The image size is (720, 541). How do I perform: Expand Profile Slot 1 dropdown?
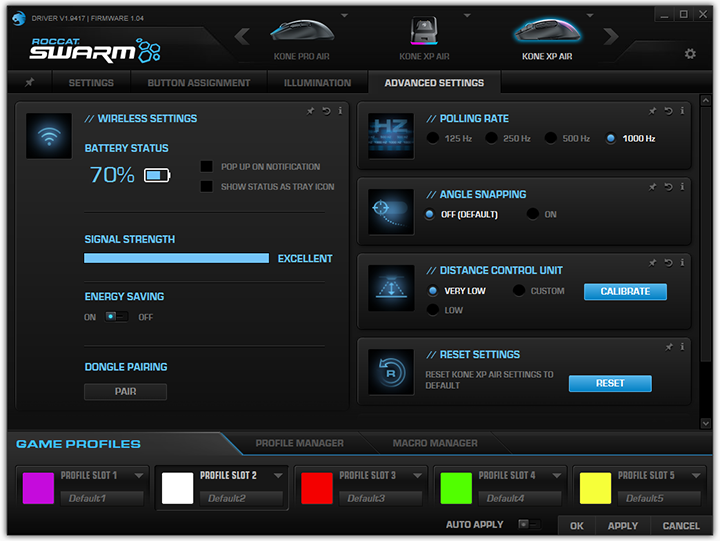[139, 476]
